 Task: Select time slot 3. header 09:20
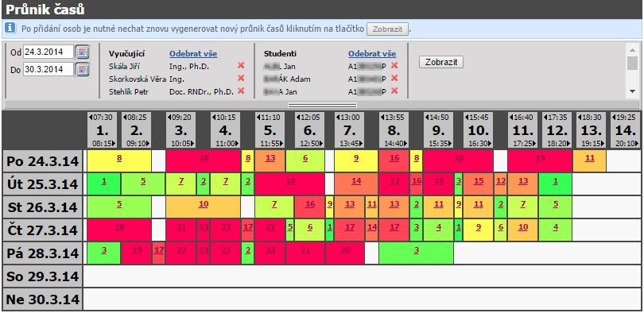coord(181,130)
